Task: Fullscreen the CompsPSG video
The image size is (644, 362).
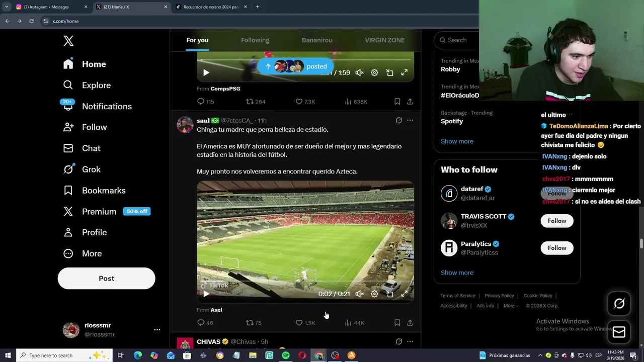Action: pyautogui.click(x=404, y=73)
